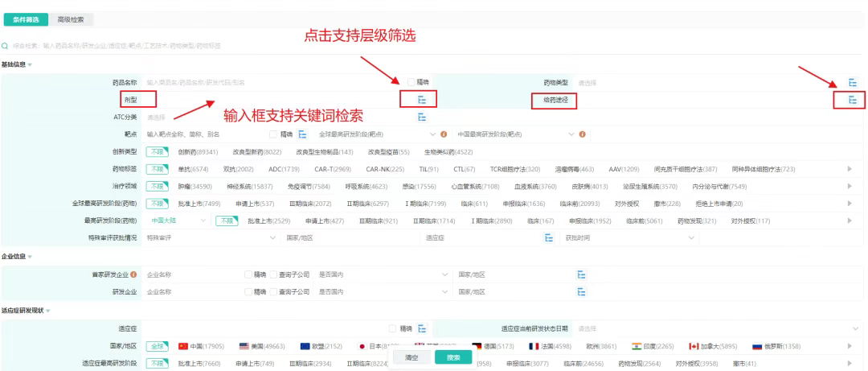868x371 pixels.
Task: Expand more options in 药物标签 row
Action: tap(850, 169)
